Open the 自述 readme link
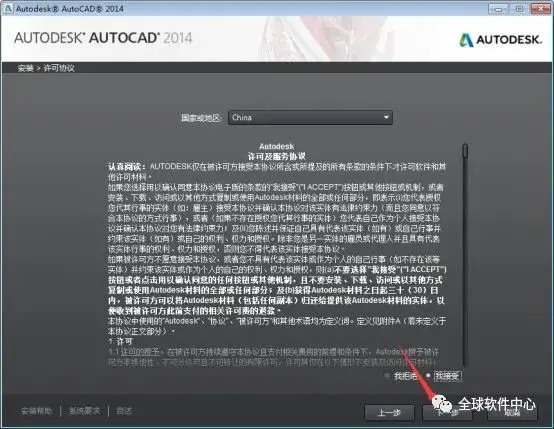The width and height of the screenshot is (554, 429). pyautogui.click(x=124, y=411)
